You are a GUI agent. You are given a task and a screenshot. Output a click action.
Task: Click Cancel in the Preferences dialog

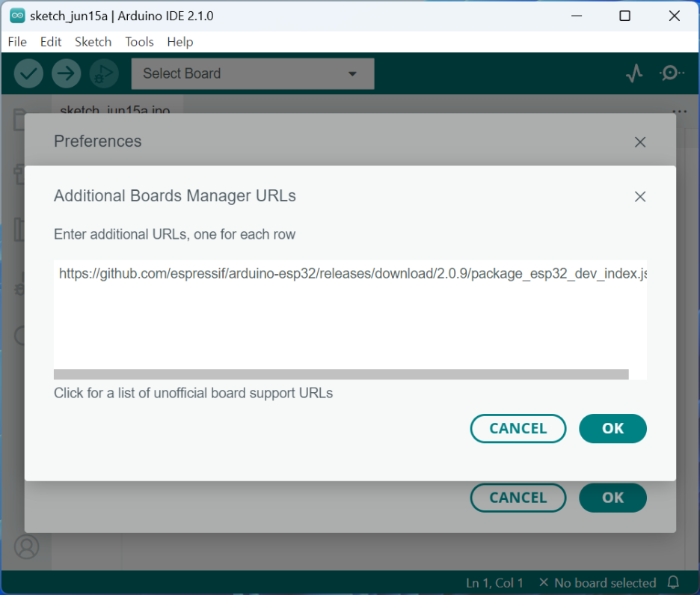tap(518, 498)
